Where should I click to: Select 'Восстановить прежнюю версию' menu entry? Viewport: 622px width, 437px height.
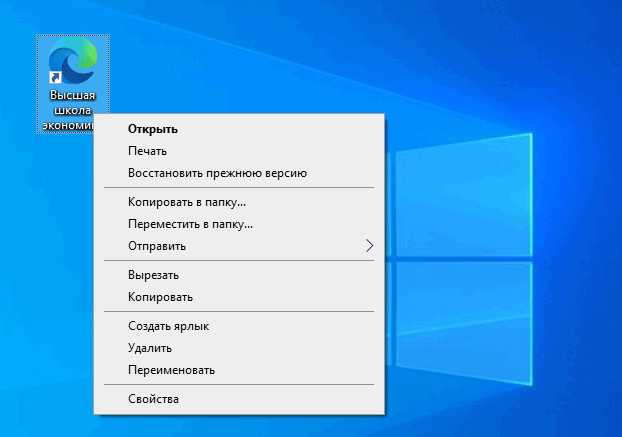(x=239, y=173)
